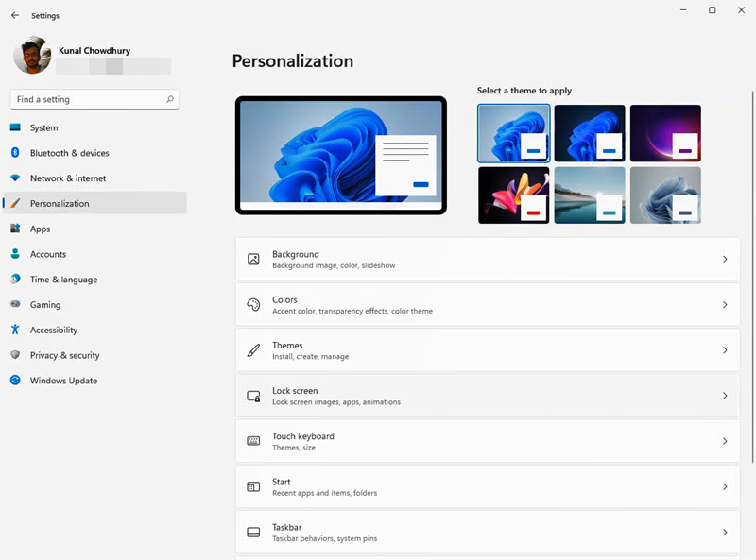This screenshot has width=756, height=560.
Task: Click the Taskbar icon
Action: tap(253, 532)
